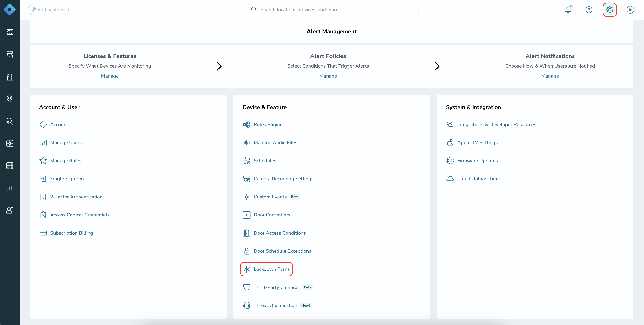Open the All Locations selector
This screenshot has height=325, width=644.
(48, 10)
